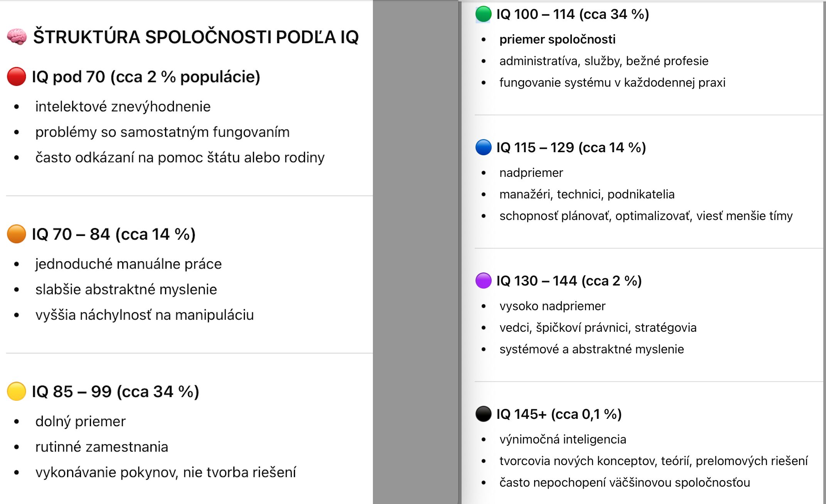This screenshot has width=826, height=504.
Task: Click the line vyššia náchylnosť na manipuláciu
Action: tap(144, 315)
